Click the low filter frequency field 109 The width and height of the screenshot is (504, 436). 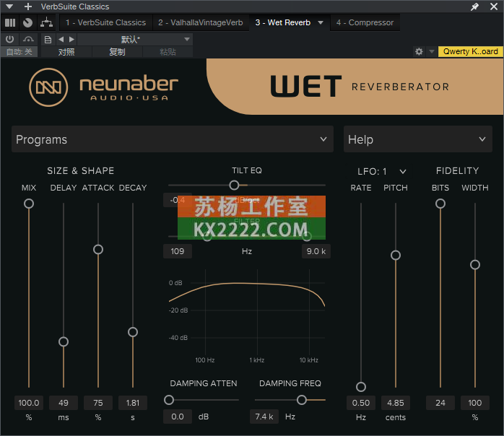(178, 251)
